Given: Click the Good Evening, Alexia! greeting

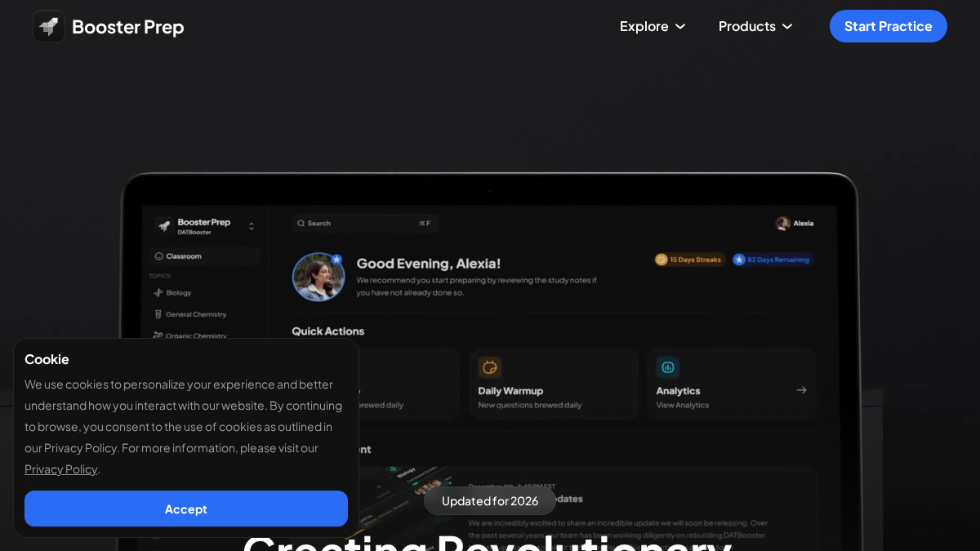Looking at the screenshot, I should (x=429, y=264).
